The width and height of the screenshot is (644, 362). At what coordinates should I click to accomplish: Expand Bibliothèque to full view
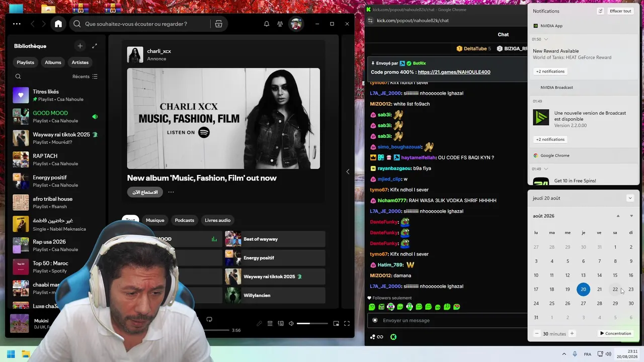[x=94, y=46]
